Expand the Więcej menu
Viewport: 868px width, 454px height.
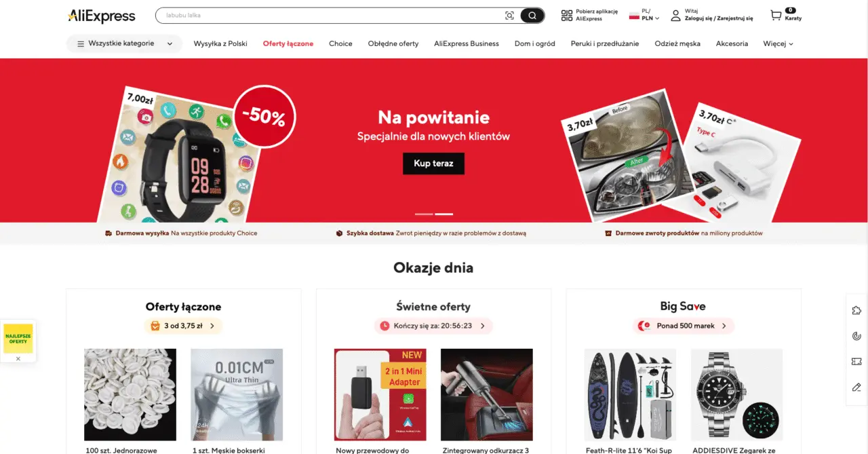[778, 43]
